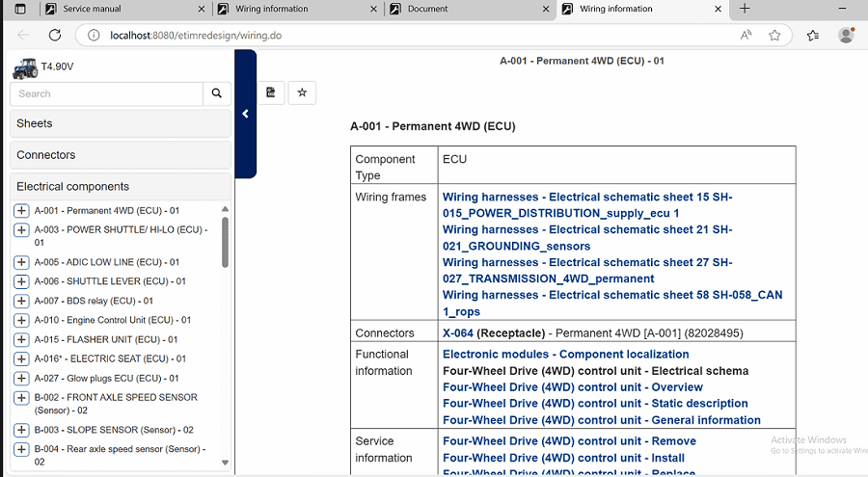868x477 pixels.
Task: Open the Sheets panel section
Action: [121, 123]
